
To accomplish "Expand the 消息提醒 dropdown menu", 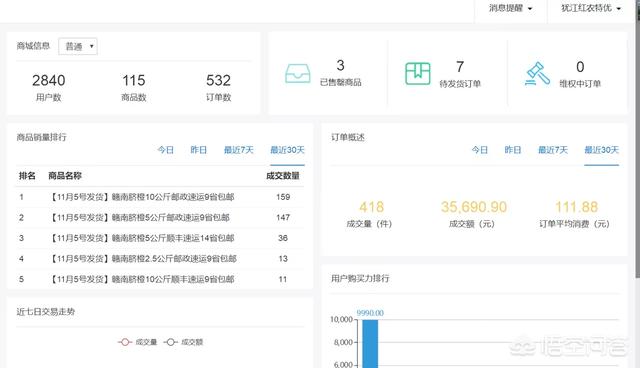I will pos(511,8).
